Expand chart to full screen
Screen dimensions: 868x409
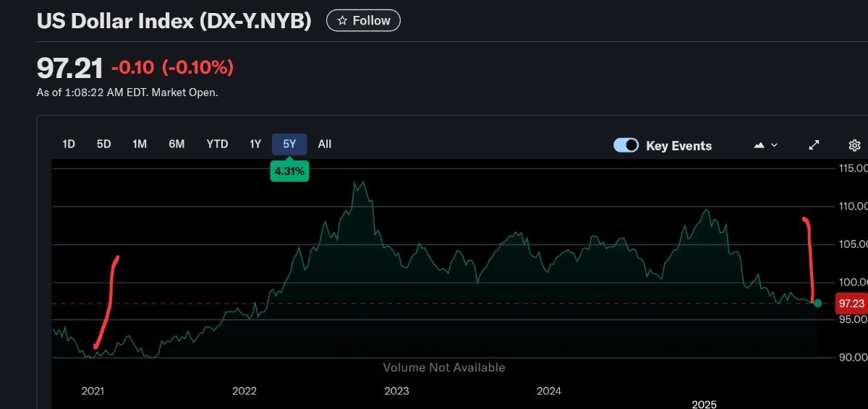point(814,145)
